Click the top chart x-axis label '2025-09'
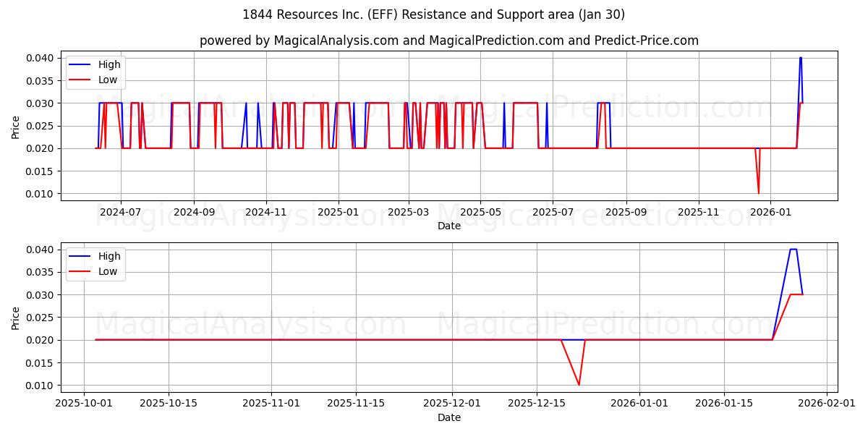The image size is (868, 434). click(x=626, y=212)
